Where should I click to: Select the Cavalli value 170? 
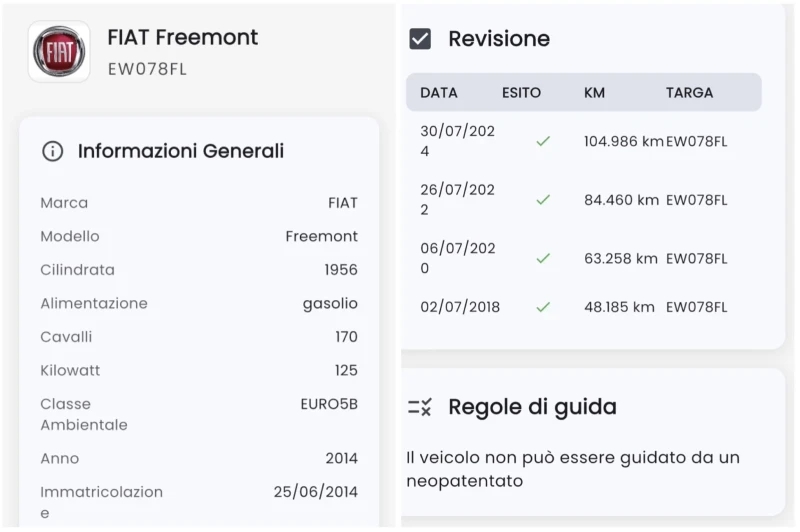point(346,337)
